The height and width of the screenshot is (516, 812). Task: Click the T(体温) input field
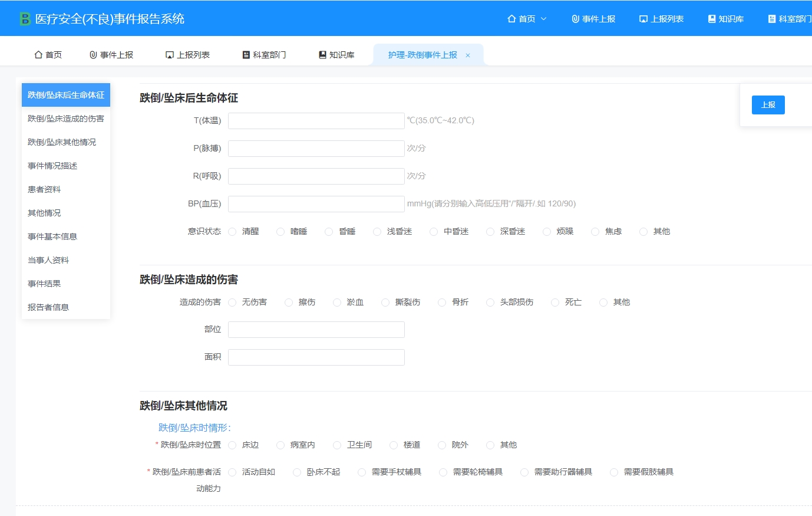point(316,120)
